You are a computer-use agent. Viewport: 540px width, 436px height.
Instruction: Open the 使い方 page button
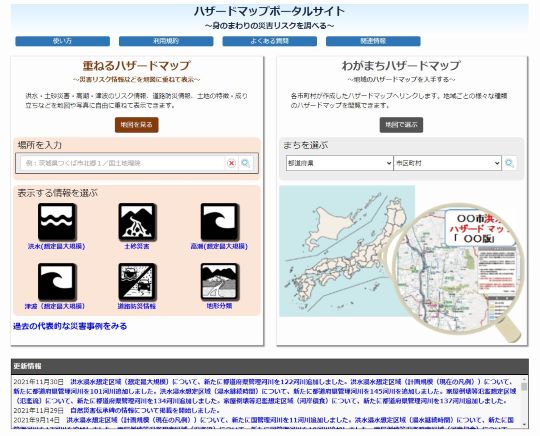point(62,41)
